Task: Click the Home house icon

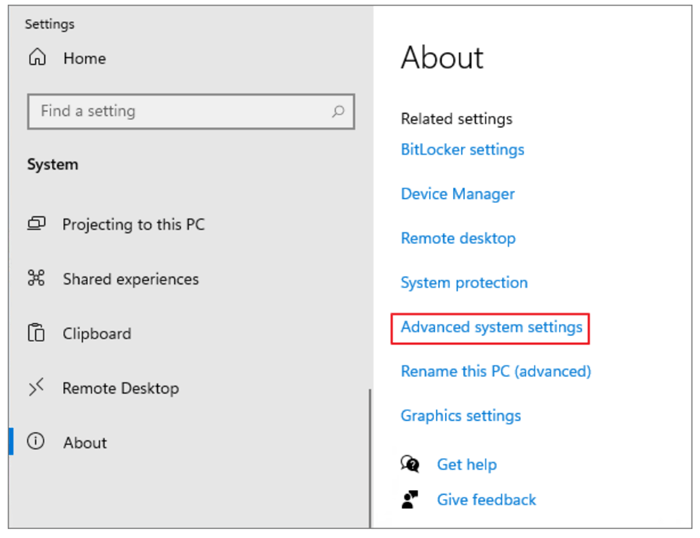Action: coord(38,57)
